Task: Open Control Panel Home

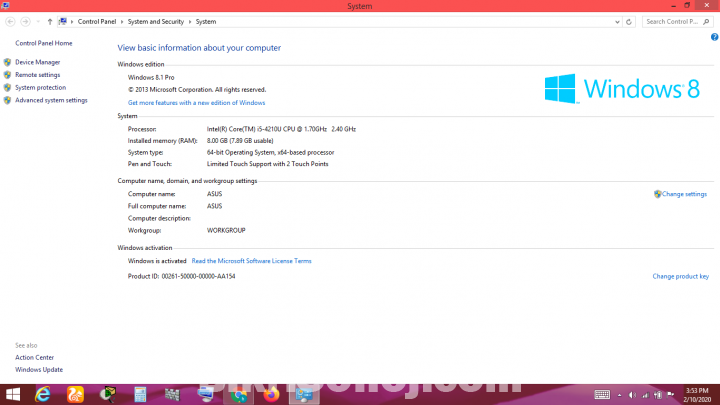Action: pyautogui.click(x=44, y=43)
